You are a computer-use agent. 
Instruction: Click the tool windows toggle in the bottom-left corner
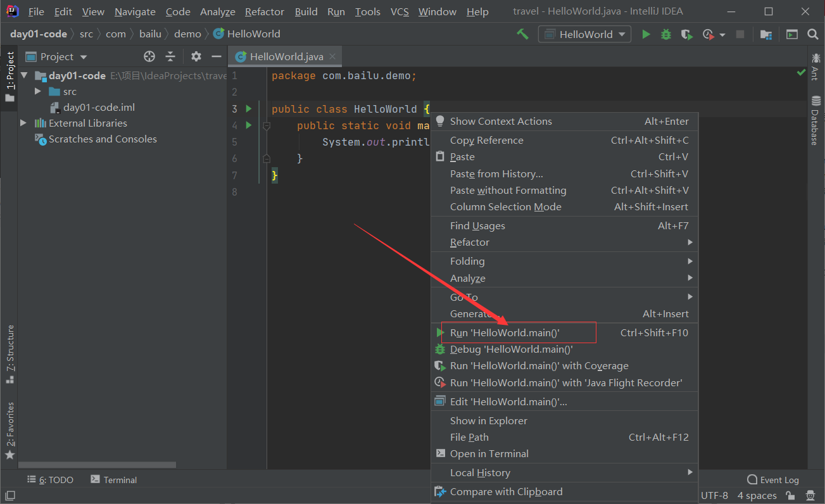point(9,496)
